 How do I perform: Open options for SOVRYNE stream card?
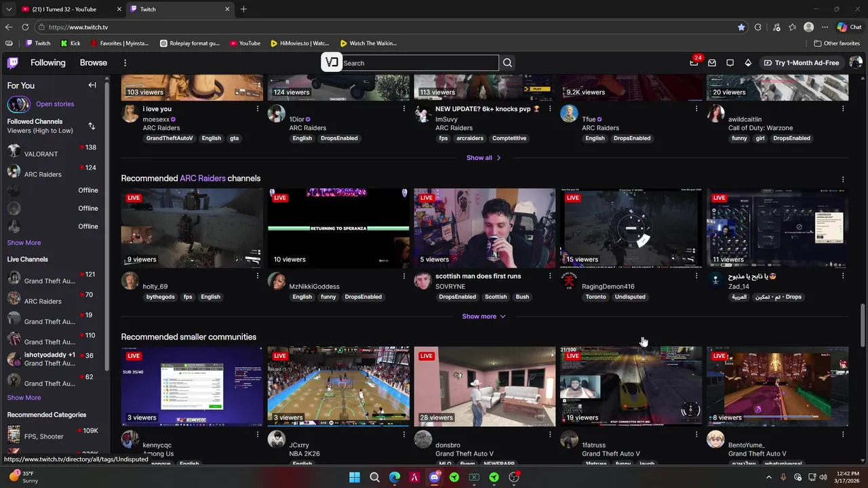(x=550, y=276)
